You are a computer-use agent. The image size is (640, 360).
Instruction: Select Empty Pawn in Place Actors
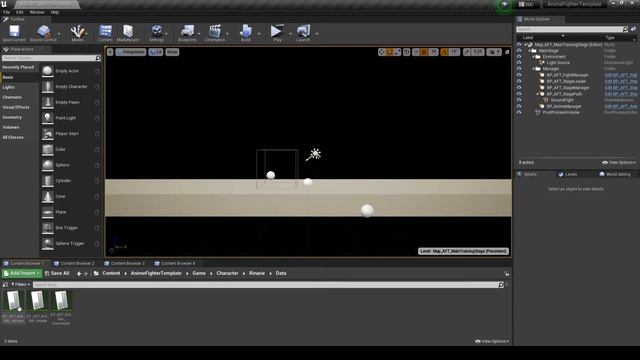click(x=71, y=102)
